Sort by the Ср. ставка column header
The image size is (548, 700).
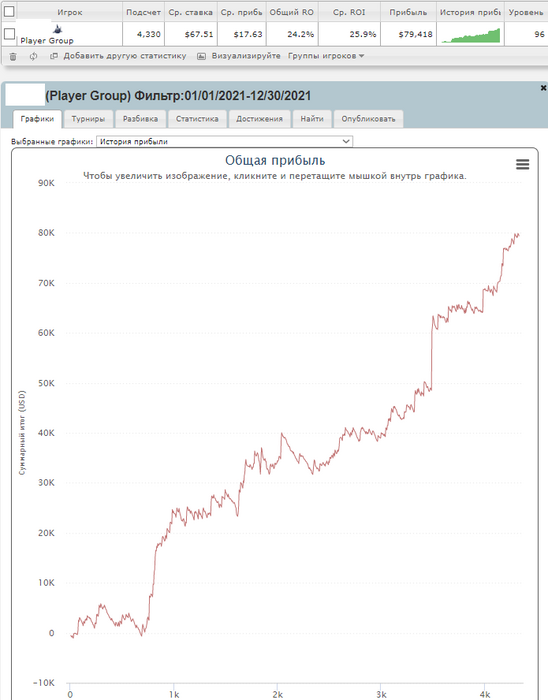click(x=191, y=12)
